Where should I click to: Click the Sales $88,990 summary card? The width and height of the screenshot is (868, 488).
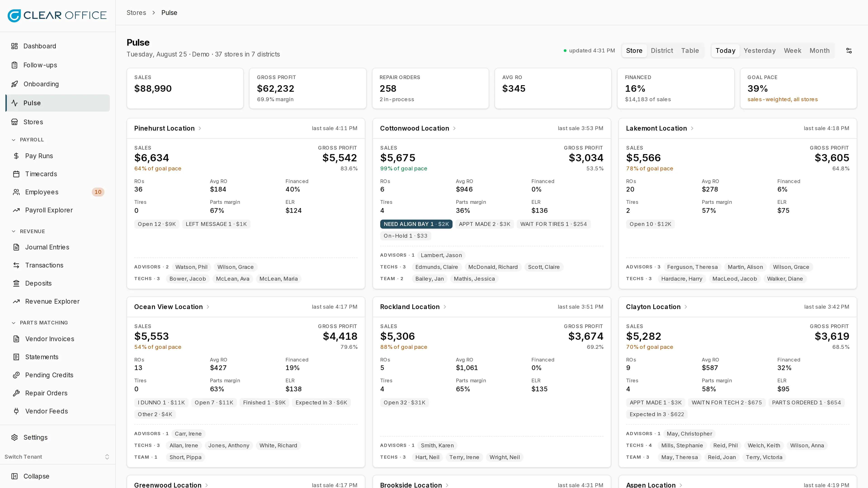click(x=185, y=89)
